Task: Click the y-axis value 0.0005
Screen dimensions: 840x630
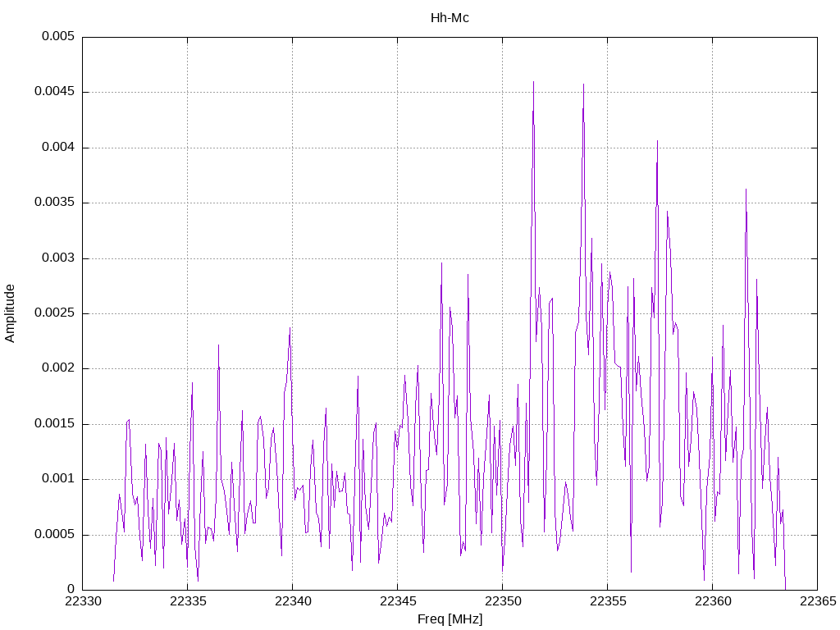Action: click(x=54, y=534)
